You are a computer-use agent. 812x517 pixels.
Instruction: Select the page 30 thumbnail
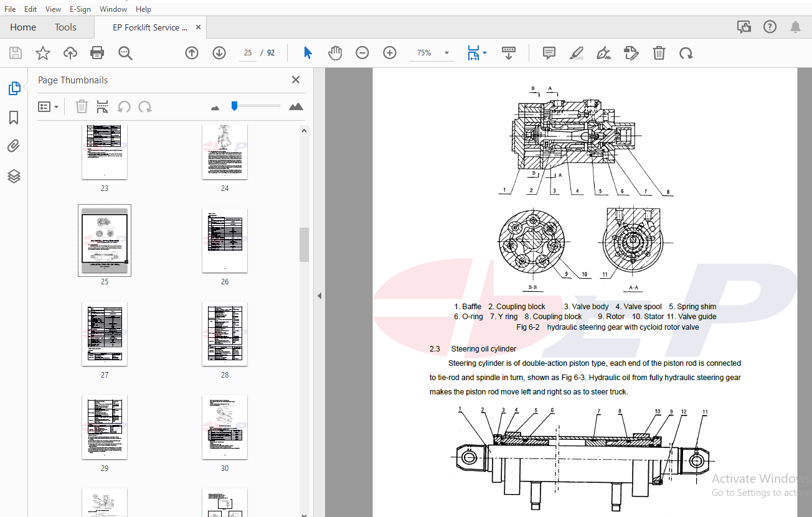(225, 427)
